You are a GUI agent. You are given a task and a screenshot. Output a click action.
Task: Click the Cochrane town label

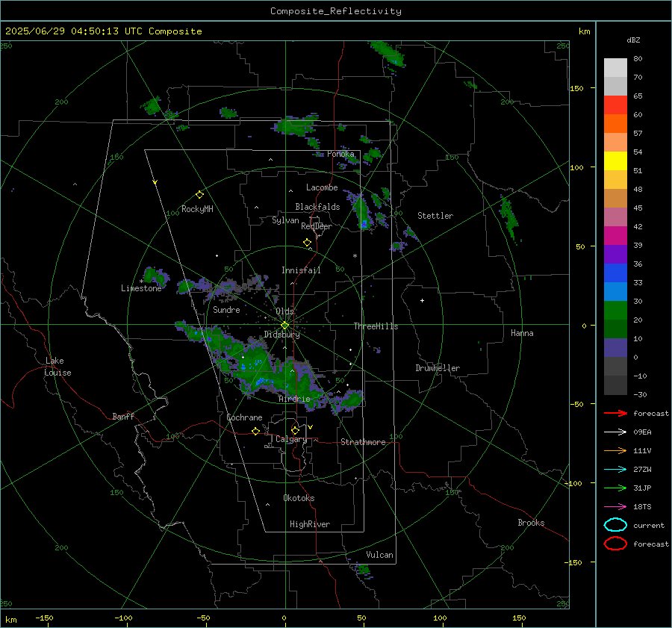pyautogui.click(x=244, y=417)
